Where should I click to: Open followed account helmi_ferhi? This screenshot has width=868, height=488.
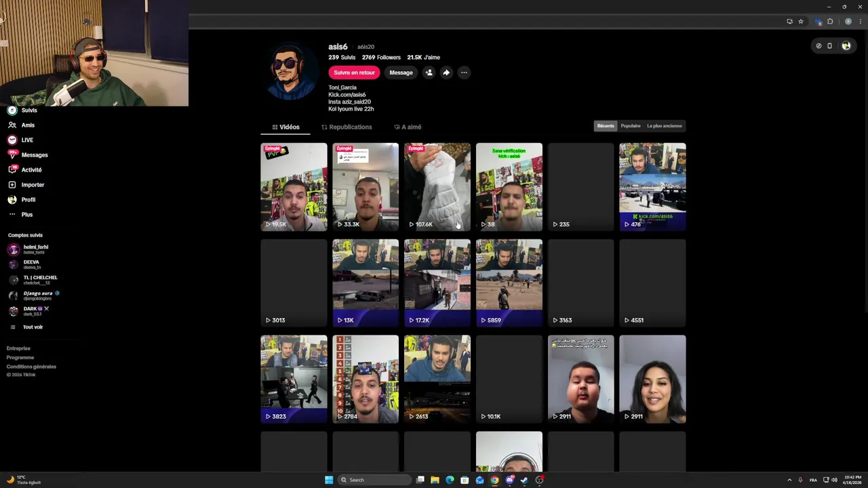point(28,249)
